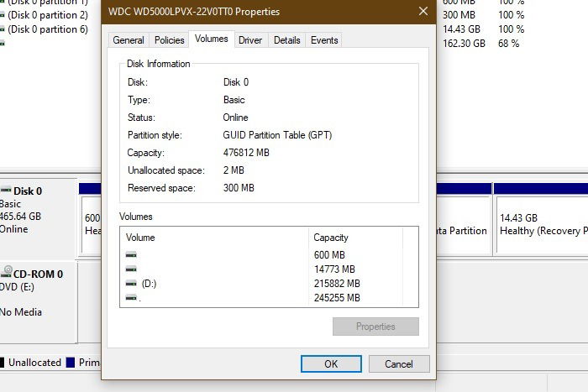Screen dimensions: 588x392
Task: Click the Volume column header
Action: [140, 238]
